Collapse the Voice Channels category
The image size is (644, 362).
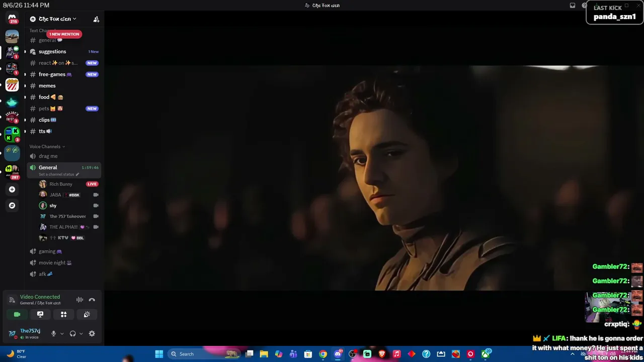click(x=47, y=147)
